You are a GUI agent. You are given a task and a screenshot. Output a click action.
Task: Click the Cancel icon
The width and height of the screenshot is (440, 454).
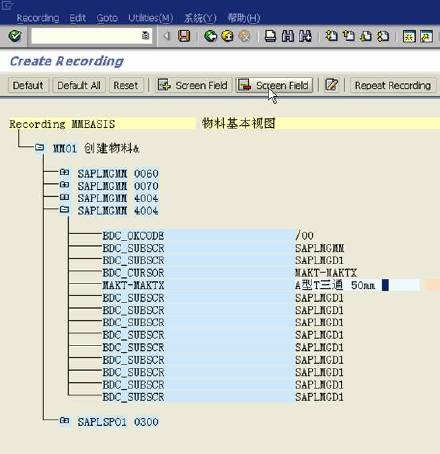[x=244, y=36]
